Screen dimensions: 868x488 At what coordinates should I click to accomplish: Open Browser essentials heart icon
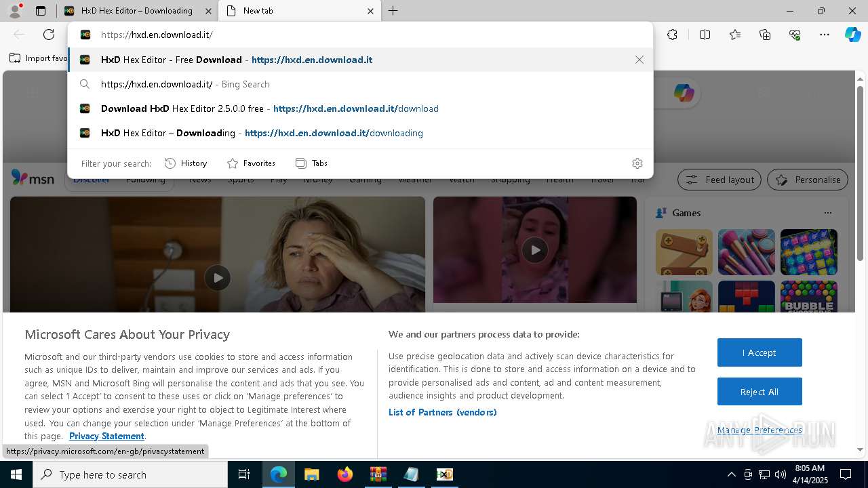click(x=795, y=35)
